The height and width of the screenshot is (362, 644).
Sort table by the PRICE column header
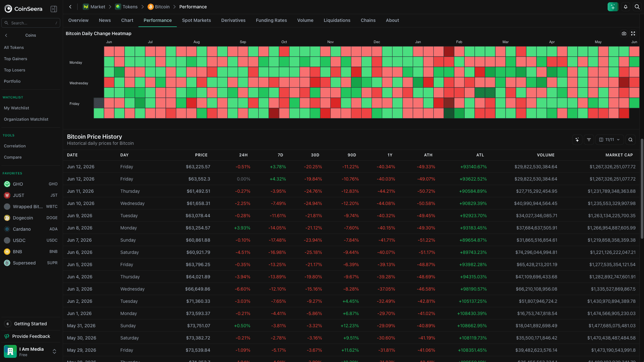click(x=201, y=155)
